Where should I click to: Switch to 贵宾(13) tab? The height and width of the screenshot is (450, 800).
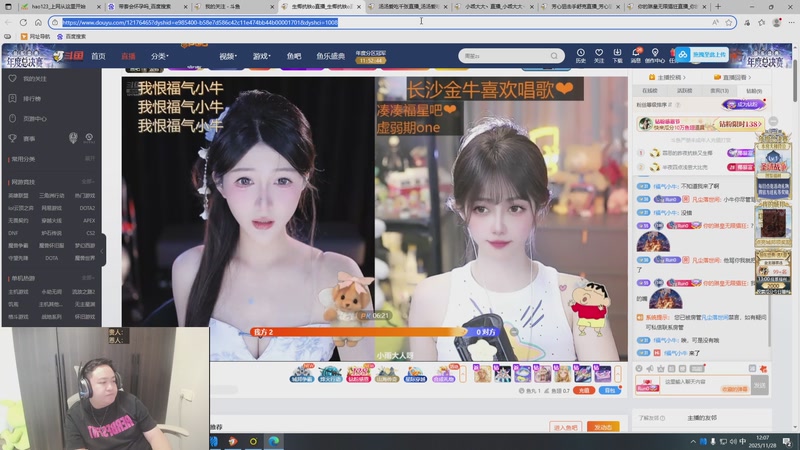719,90
